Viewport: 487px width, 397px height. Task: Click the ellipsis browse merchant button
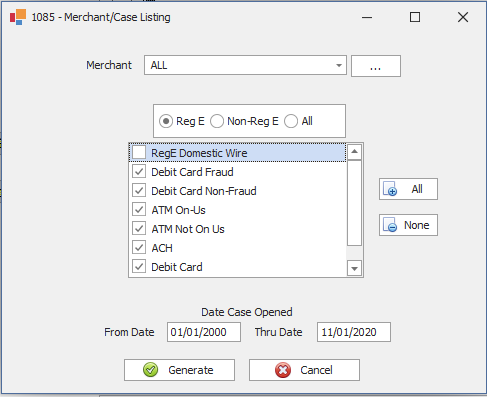pos(376,66)
